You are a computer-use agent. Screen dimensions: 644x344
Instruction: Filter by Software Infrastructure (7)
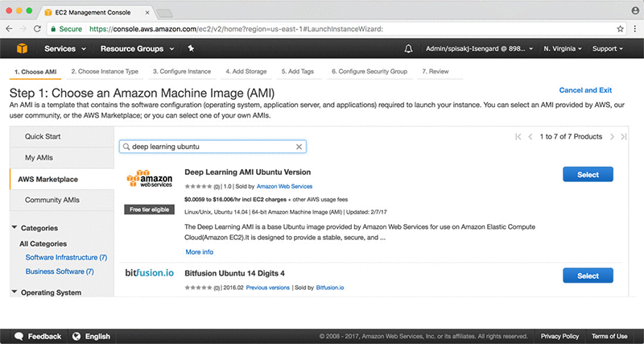click(x=66, y=257)
